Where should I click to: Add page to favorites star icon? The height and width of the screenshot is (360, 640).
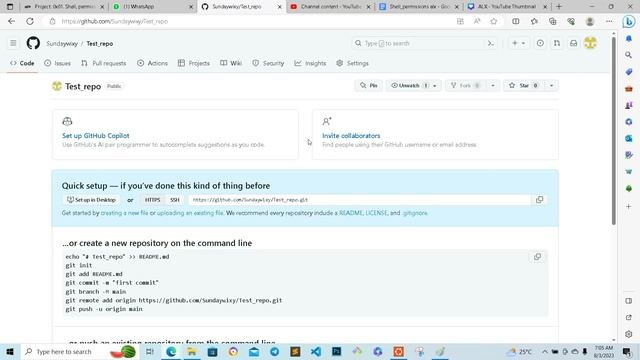[494, 21]
